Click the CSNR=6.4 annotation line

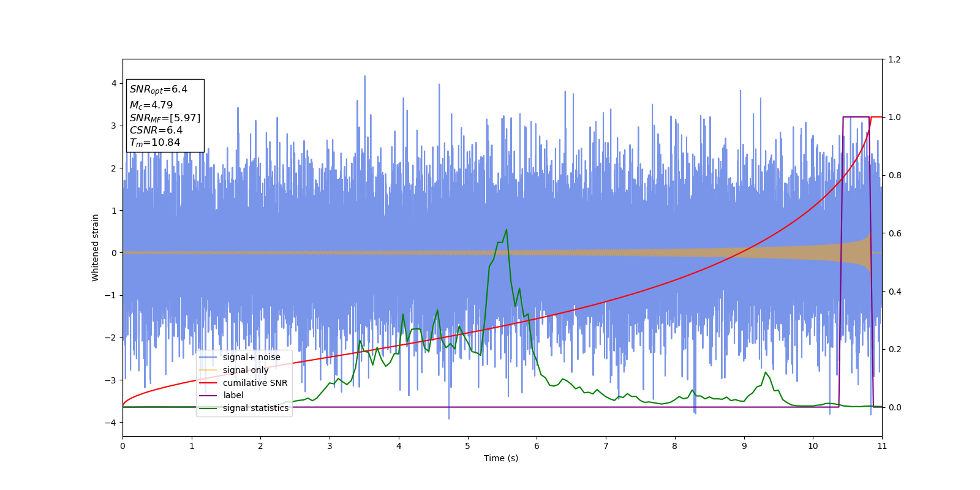156,130
